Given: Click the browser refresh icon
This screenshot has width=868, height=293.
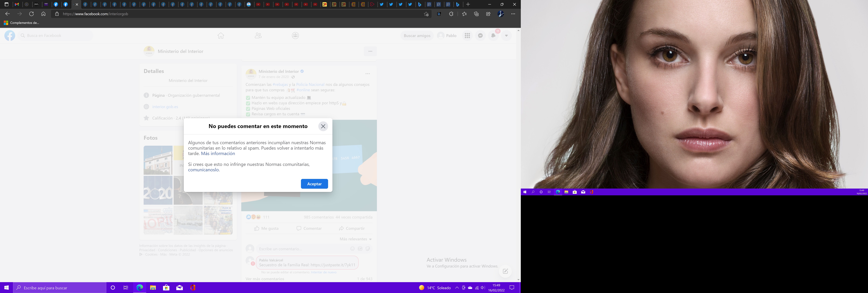Looking at the screenshot, I should click(31, 14).
